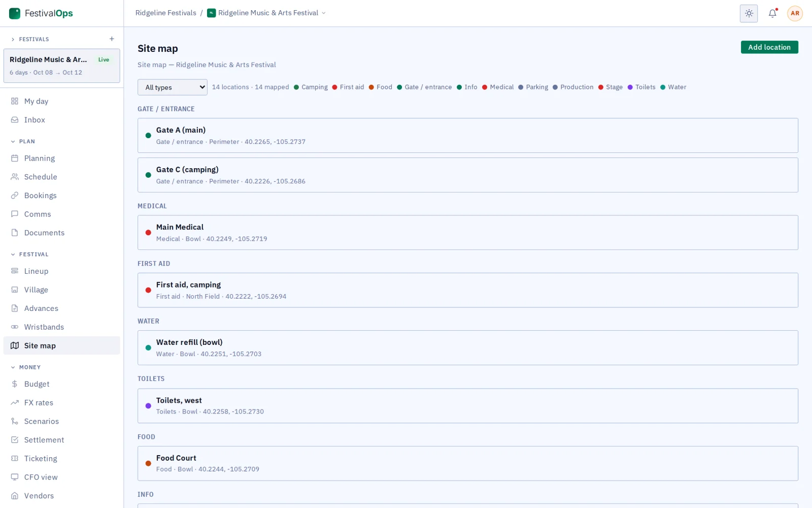The width and height of the screenshot is (812, 508).
Task: Click the Add location button
Action: [x=769, y=47]
